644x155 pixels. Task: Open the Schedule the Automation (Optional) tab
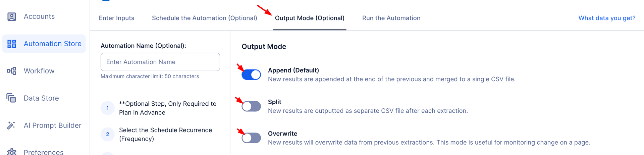[x=204, y=18]
